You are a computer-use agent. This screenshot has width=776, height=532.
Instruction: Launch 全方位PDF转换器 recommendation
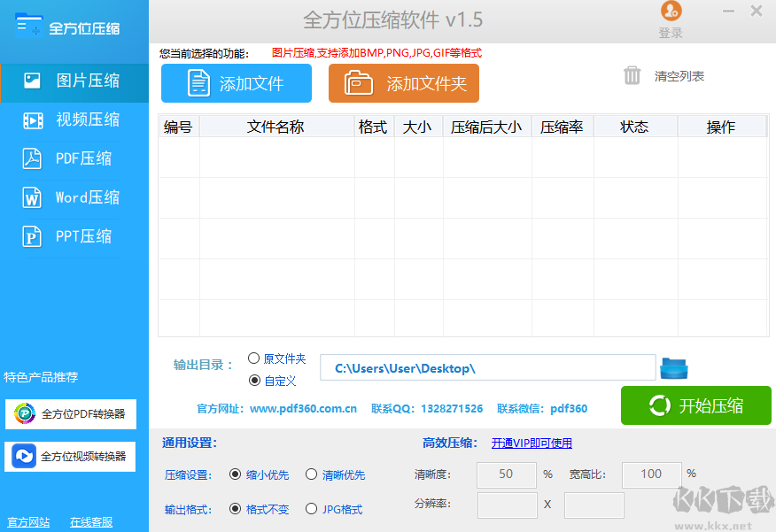(x=69, y=414)
